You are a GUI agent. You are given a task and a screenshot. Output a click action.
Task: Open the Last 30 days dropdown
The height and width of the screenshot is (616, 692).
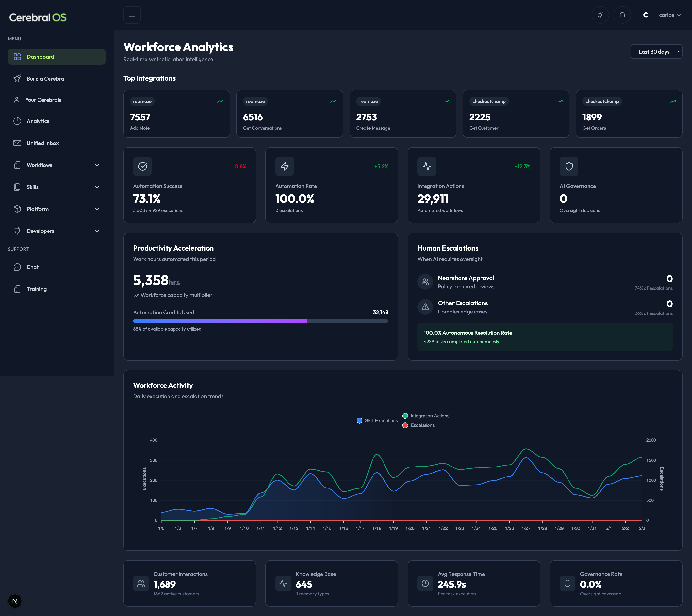656,51
